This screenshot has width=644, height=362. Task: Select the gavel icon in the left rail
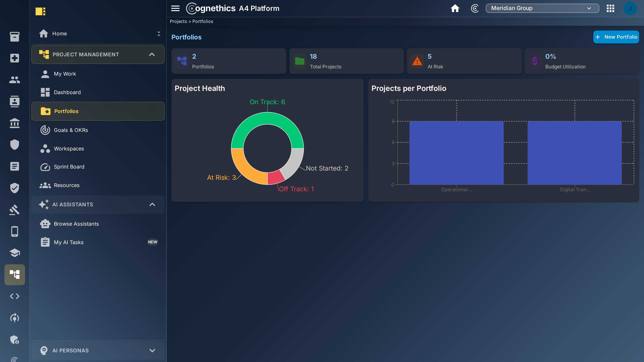[14, 210]
